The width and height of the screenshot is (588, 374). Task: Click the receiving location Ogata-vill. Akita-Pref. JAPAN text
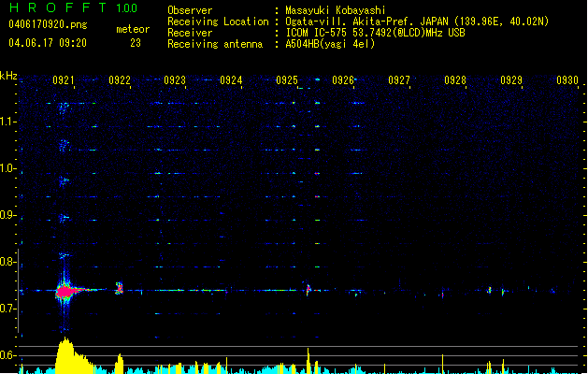[417, 22]
